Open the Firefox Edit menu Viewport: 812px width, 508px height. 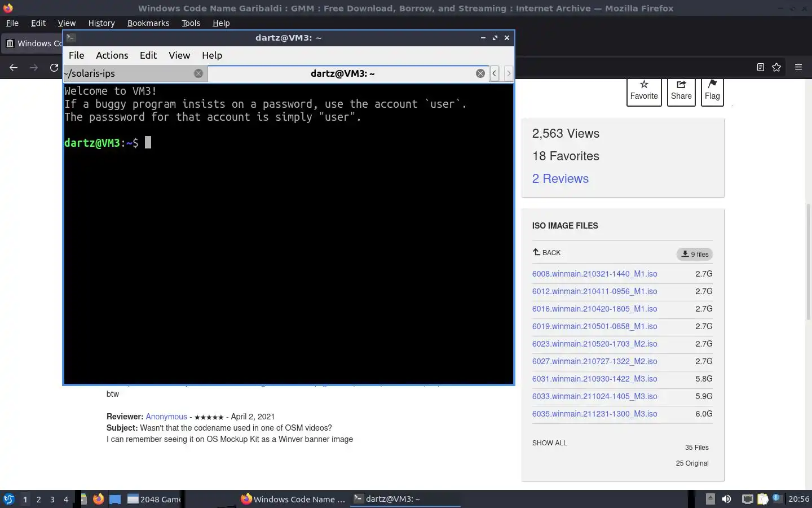pos(38,23)
